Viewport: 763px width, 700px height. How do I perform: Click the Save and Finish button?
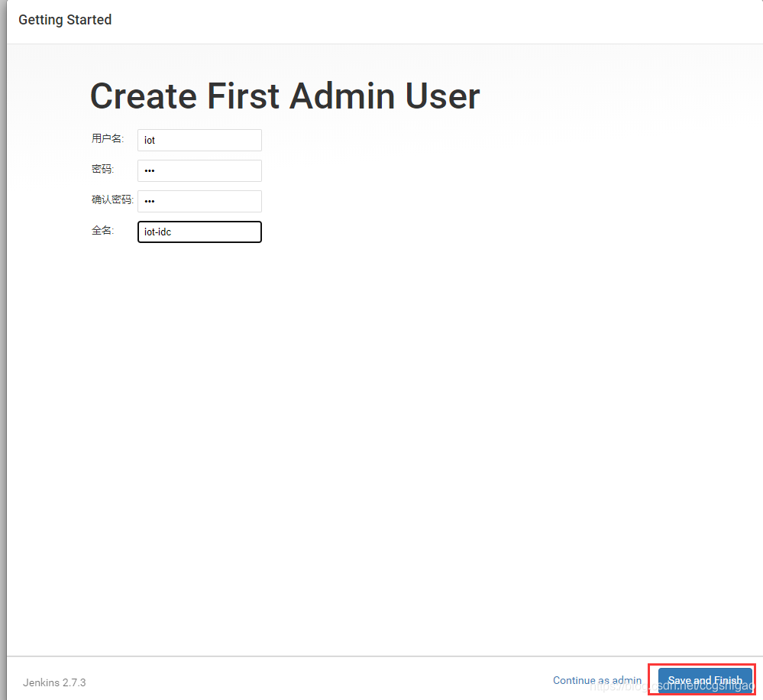[x=705, y=680]
